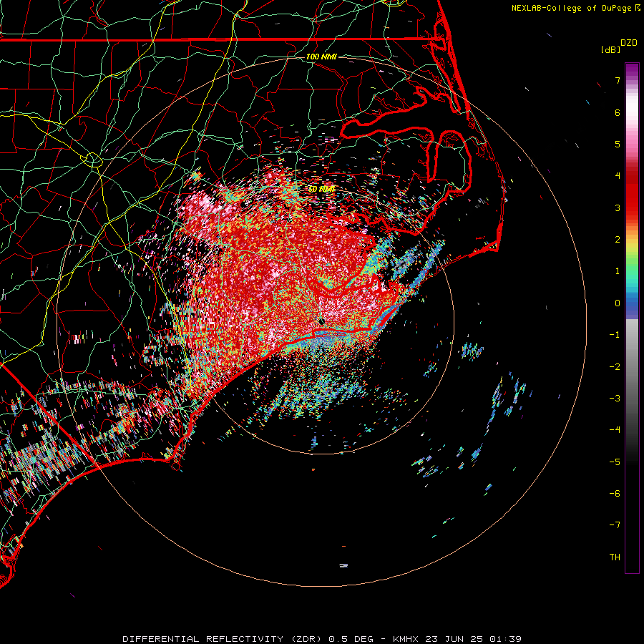Click the 3 value on the dB scale

618,208
